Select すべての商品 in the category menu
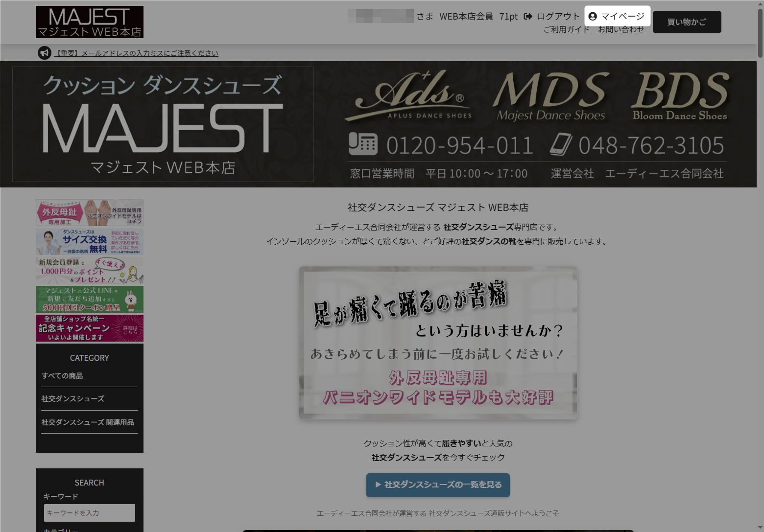Screen dimensions: 764x532 click(62, 376)
